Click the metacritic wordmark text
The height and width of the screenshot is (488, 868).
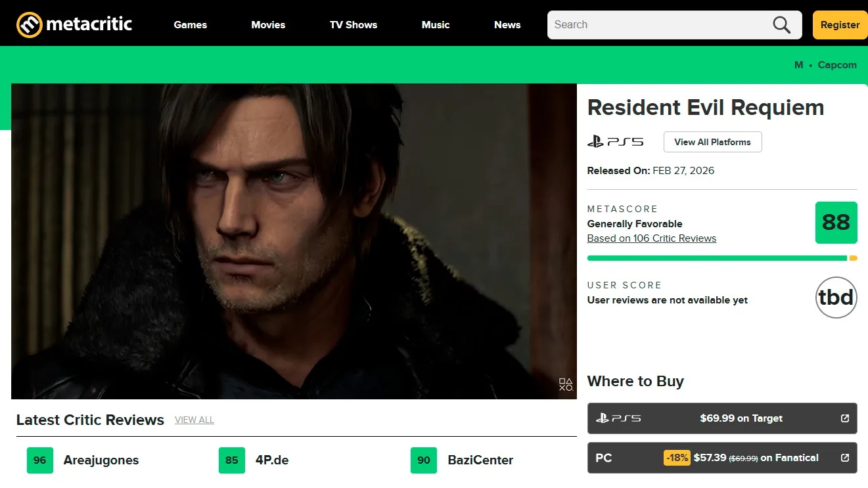tap(89, 25)
